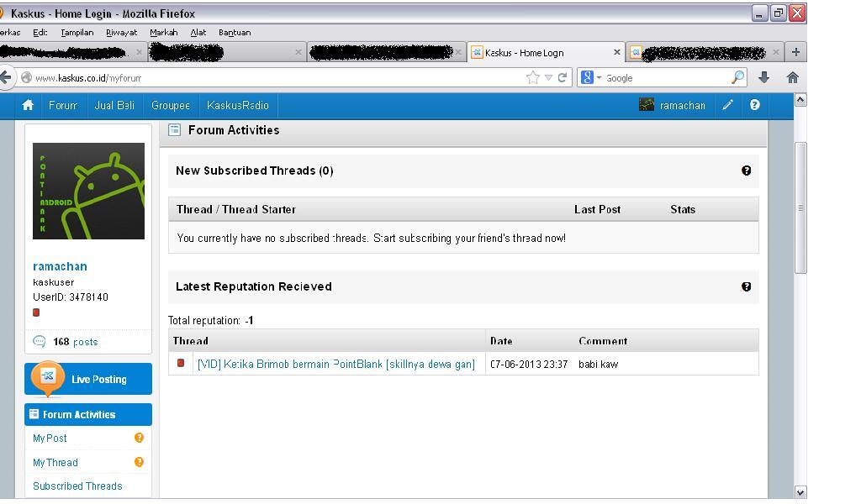Open the ramachan profile name link
This screenshot has height=504, width=861.
(60, 266)
